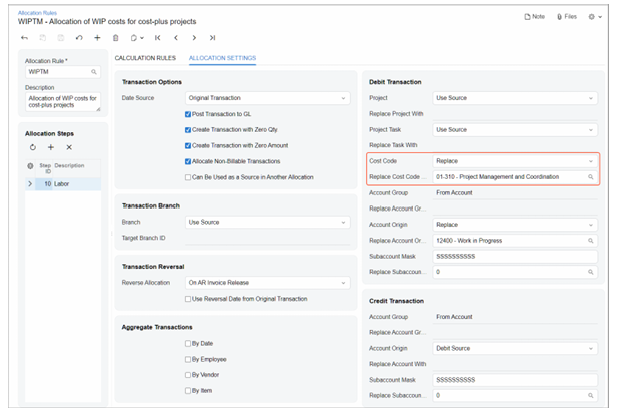Delete the selected allocation step
This screenshot has height=414, width=618.
[69, 147]
